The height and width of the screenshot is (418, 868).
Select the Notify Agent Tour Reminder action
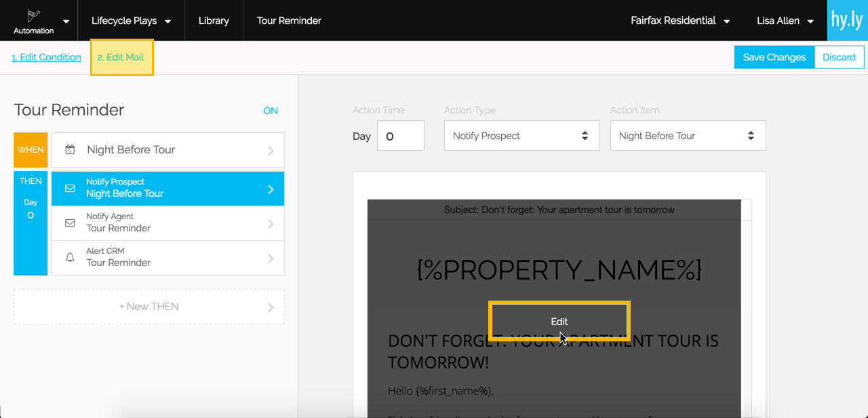pos(167,223)
